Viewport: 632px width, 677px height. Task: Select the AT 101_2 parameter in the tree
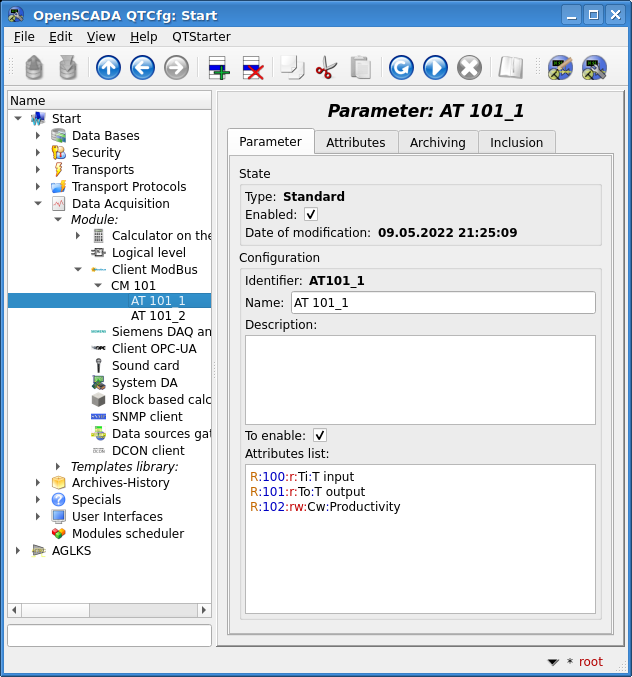pos(158,316)
